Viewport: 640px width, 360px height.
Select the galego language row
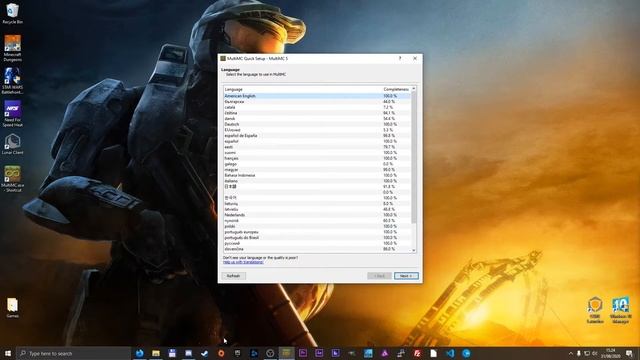click(317, 164)
